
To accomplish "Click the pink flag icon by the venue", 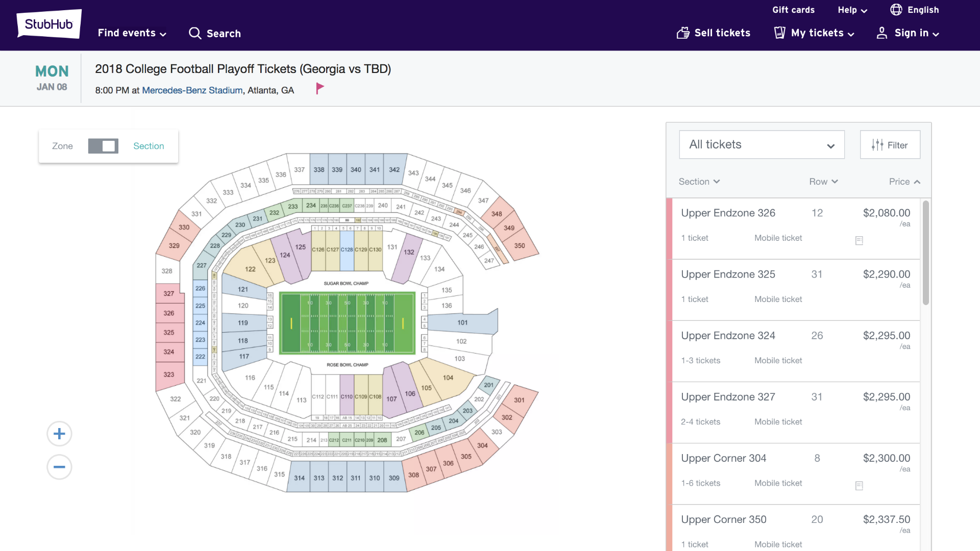I will coord(320,89).
